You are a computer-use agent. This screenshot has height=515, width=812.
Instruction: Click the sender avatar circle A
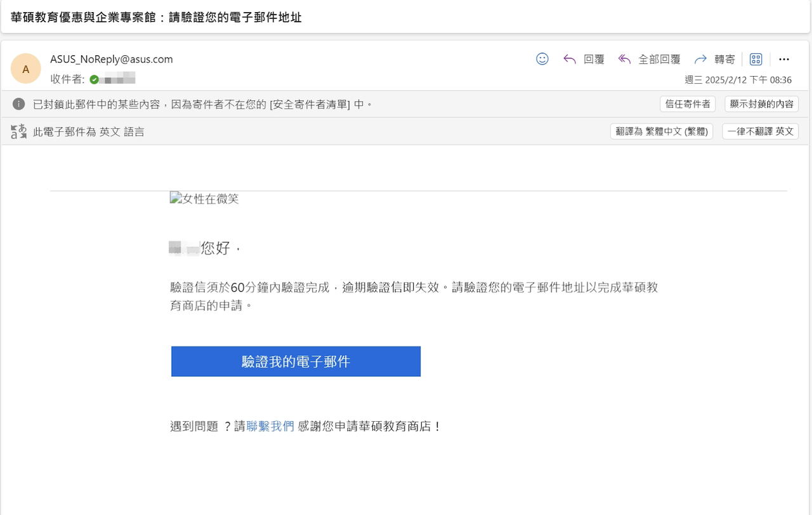pyautogui.click(x=26, y=68)
